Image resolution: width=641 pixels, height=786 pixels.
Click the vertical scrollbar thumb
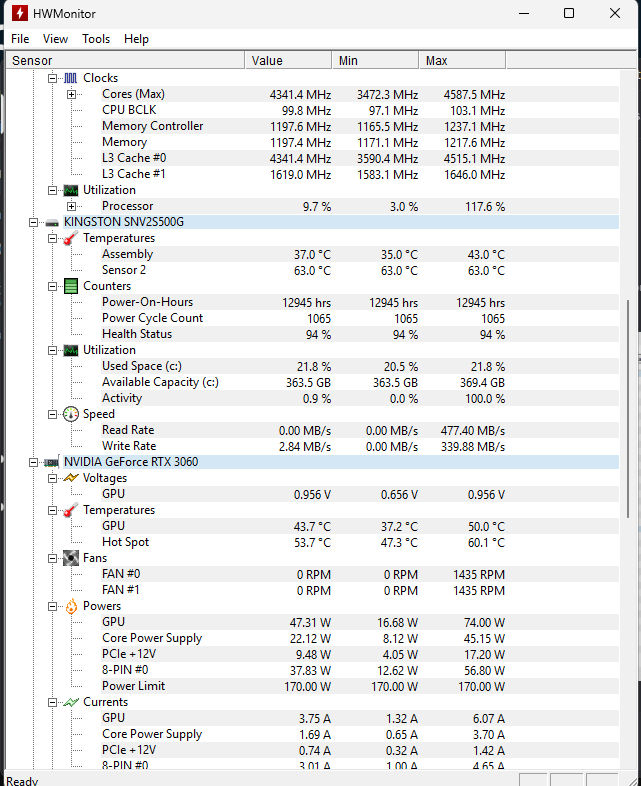(x=627, y=409)
